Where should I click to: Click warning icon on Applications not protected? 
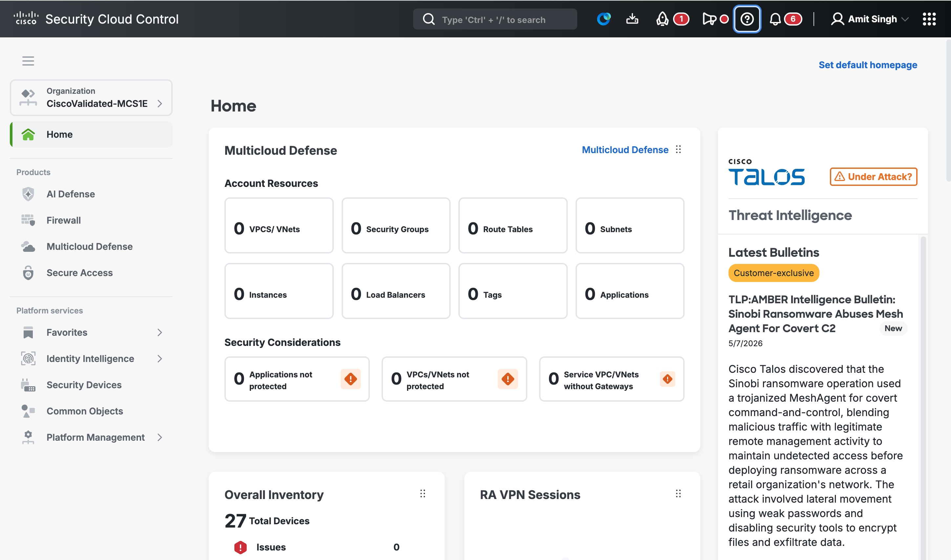(350, 379)
